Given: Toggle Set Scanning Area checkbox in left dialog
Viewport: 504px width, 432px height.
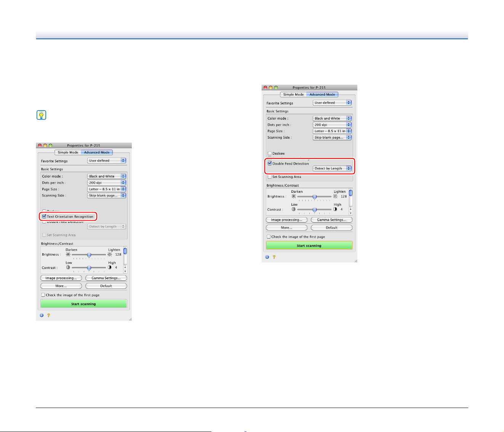Looking at the screenshot, I should pos(44,235).
